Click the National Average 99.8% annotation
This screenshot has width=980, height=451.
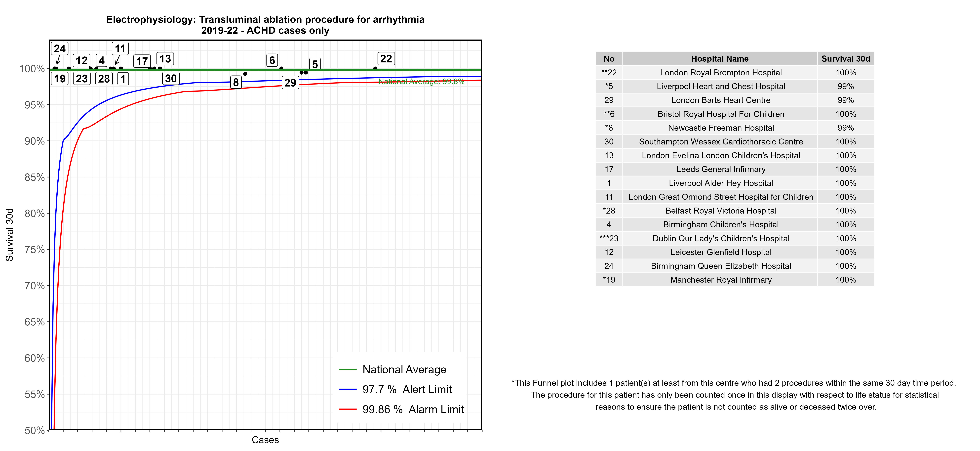pyautogui.click(x=421, y=81)
